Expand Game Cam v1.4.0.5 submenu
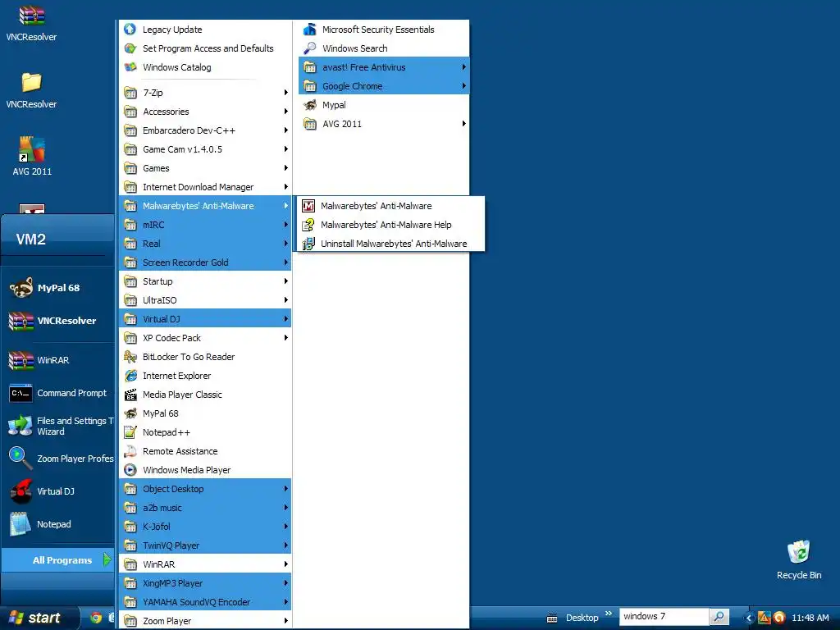Screen dimensions: 840x630 point(204,149)
